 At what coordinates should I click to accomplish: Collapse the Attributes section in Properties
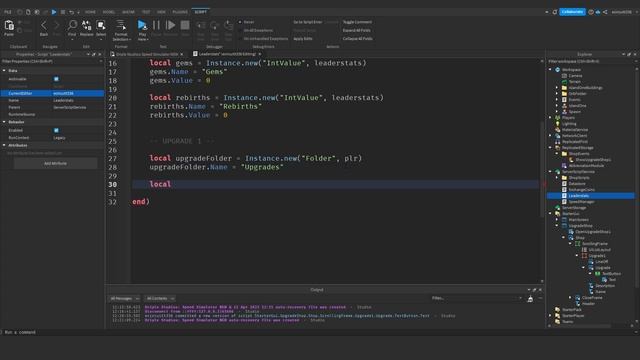pyautogui.click(x=4, y=145)
